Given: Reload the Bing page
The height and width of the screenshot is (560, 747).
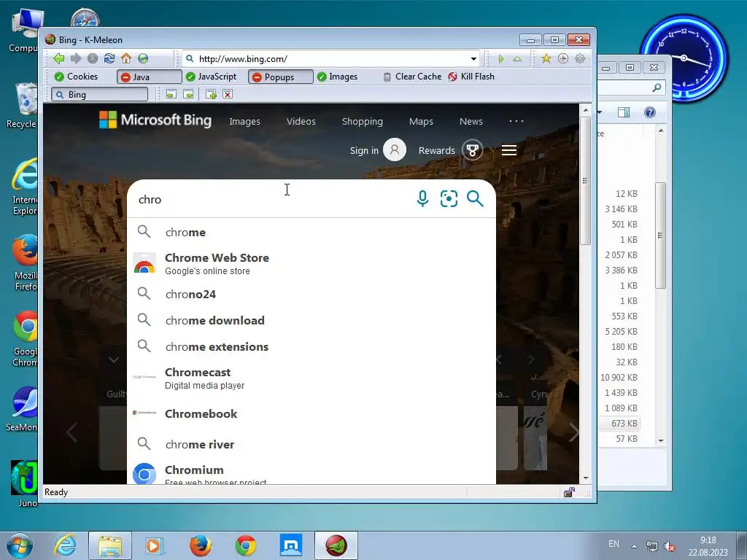Looking at the screenshot, I should point(109,58).
